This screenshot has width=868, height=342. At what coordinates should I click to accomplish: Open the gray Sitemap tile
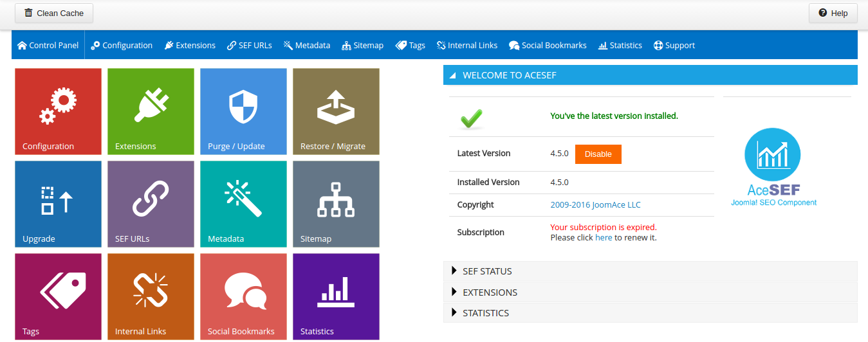336,204
